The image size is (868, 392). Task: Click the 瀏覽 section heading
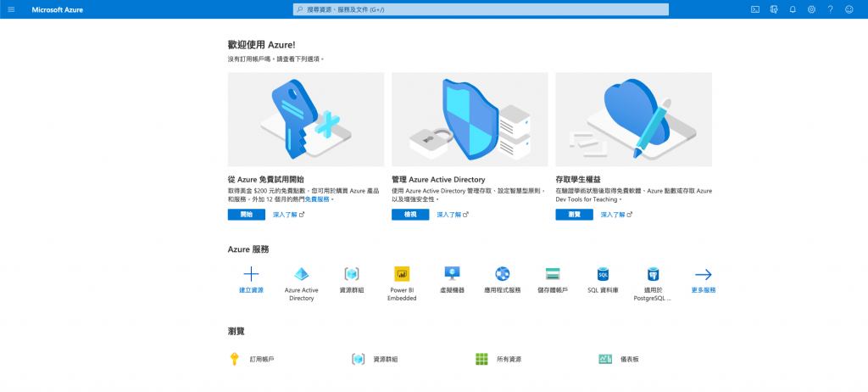[x=236, y=331]
